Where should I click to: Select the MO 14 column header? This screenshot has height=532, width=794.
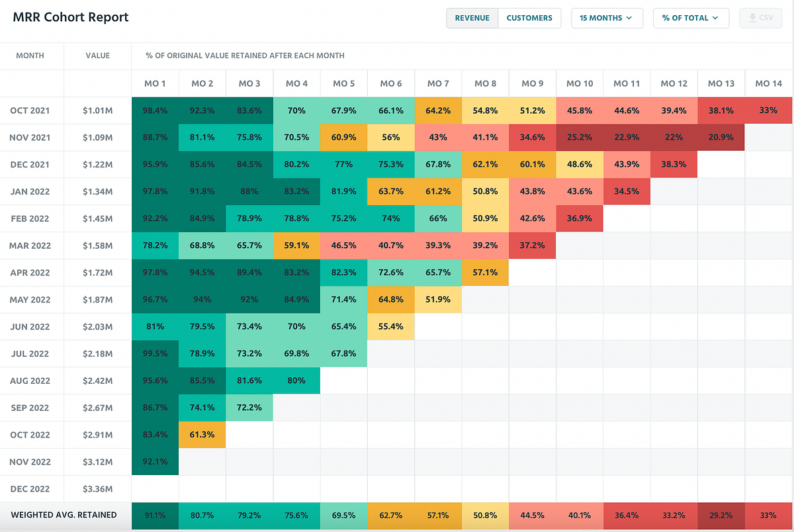[x=768, y=83]
